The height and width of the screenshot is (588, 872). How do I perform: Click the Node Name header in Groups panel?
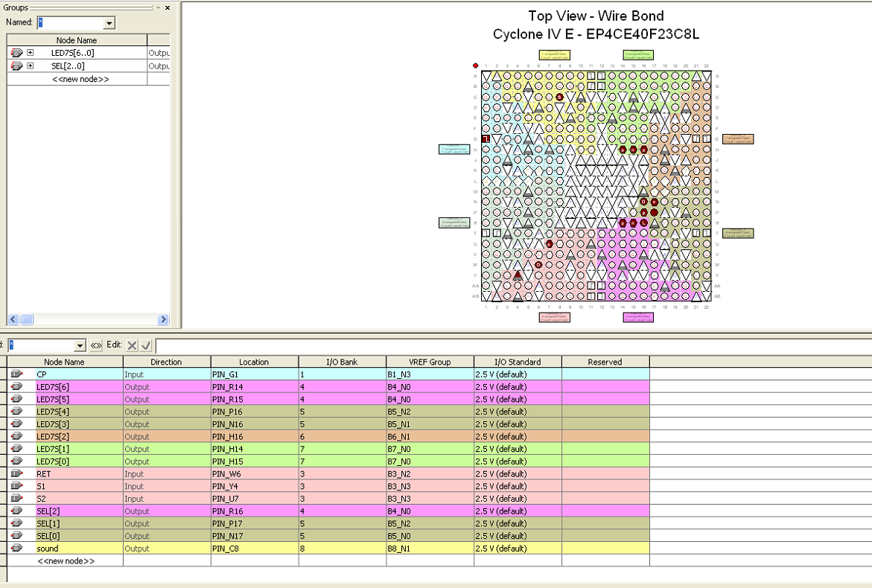click(x=77, y=40)
